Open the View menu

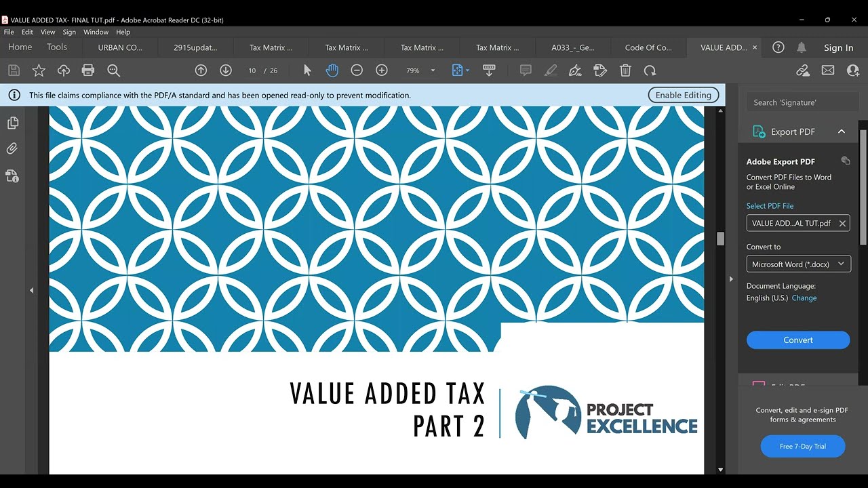tap(48, 32)
